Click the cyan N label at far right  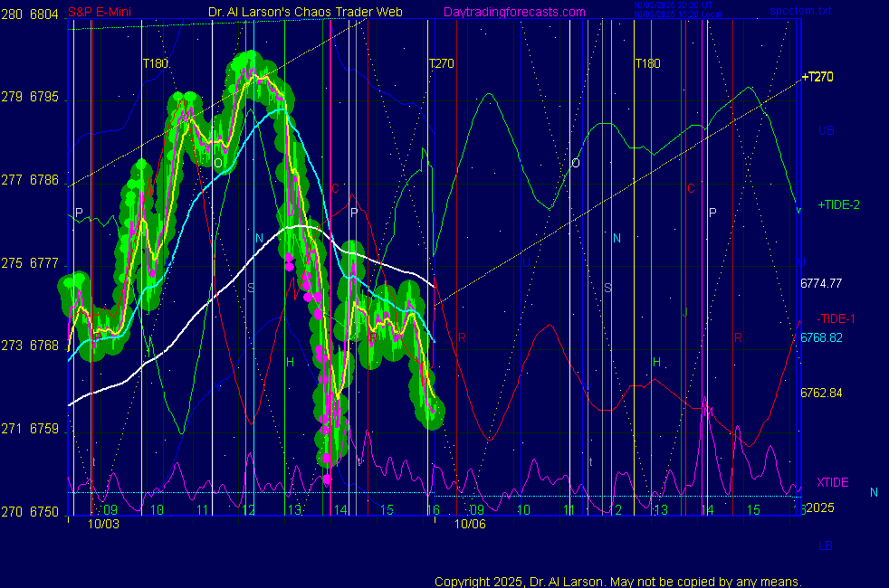[874, 492]
